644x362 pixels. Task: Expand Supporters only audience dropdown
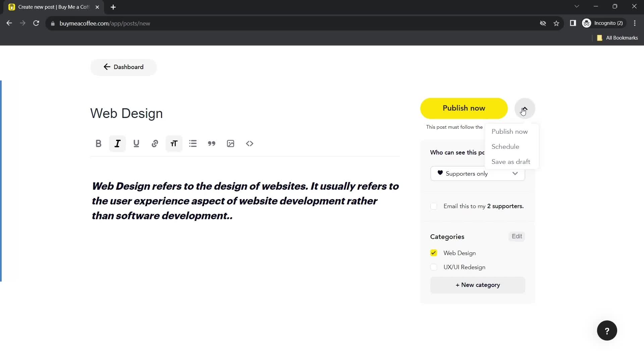click(x=515, y=174)
